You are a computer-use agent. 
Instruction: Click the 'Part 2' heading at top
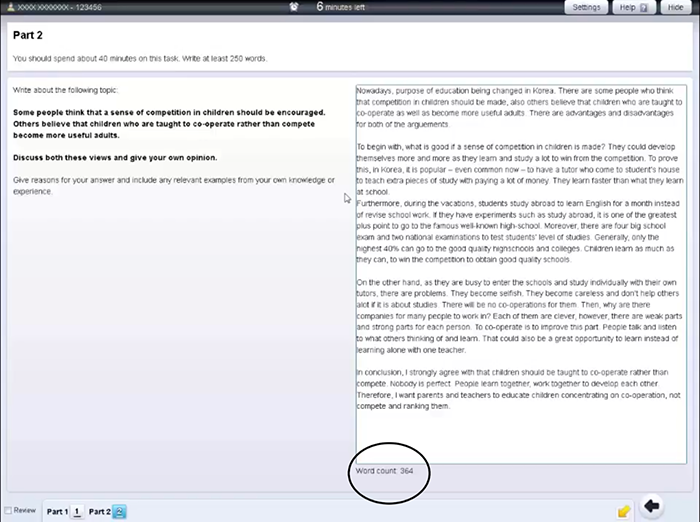[27, 35]
